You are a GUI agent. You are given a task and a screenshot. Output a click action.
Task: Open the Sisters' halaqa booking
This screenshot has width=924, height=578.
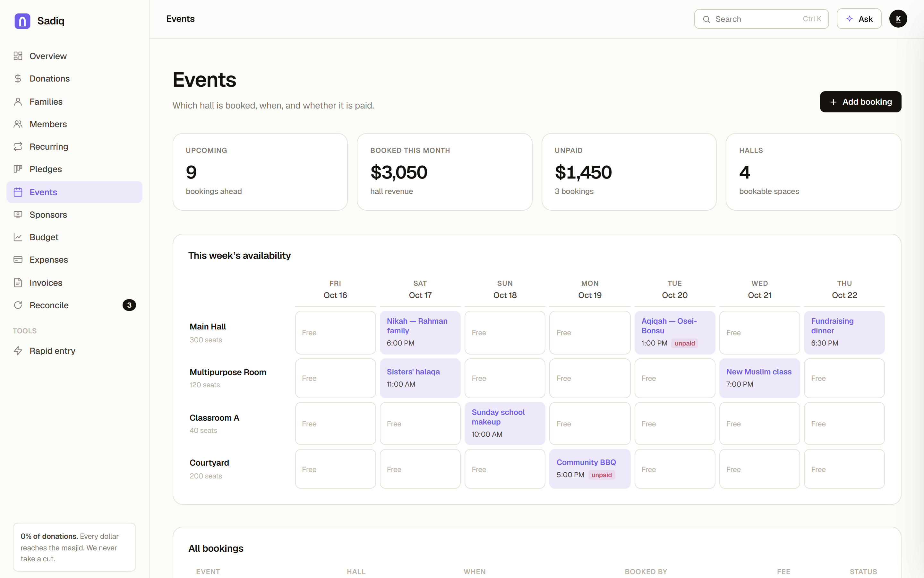pyautogui.click(x=420, y=378)
